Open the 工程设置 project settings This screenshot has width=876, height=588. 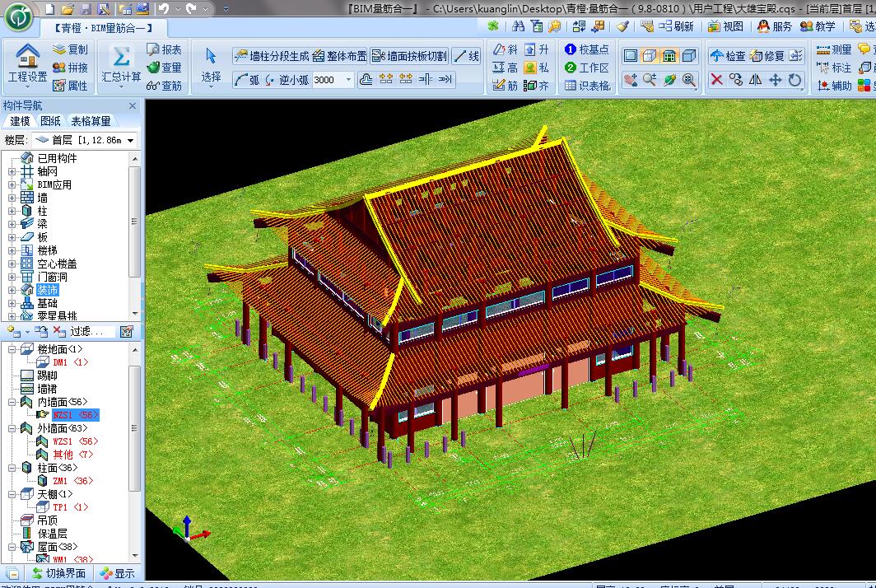click(27, 64)
